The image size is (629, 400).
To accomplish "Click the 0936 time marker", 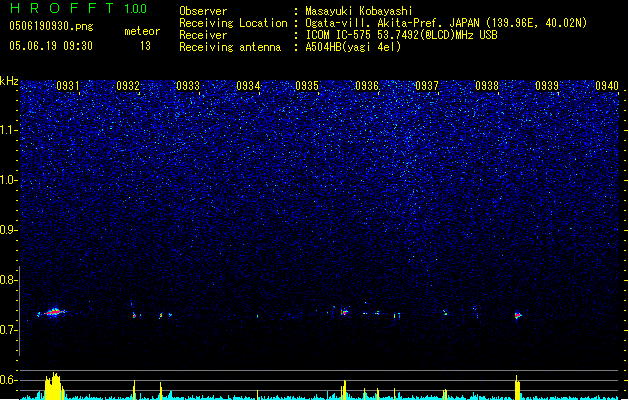I will click(x=367, y=86).
